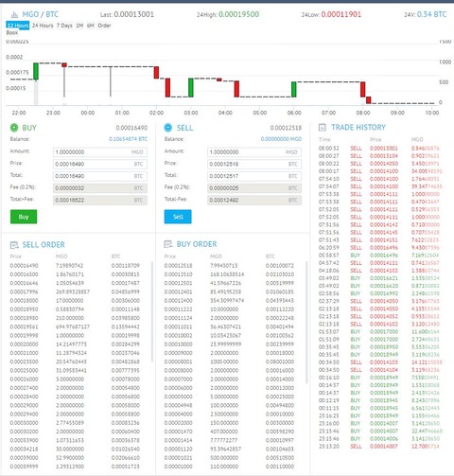Click the 24V value 0.34 BTC

pos(431,14)
